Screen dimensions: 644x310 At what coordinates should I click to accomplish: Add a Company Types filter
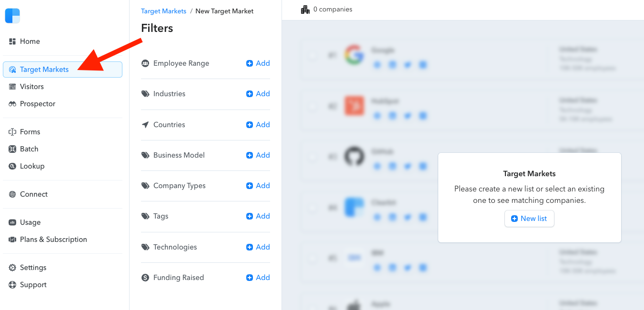click(258, 186)
